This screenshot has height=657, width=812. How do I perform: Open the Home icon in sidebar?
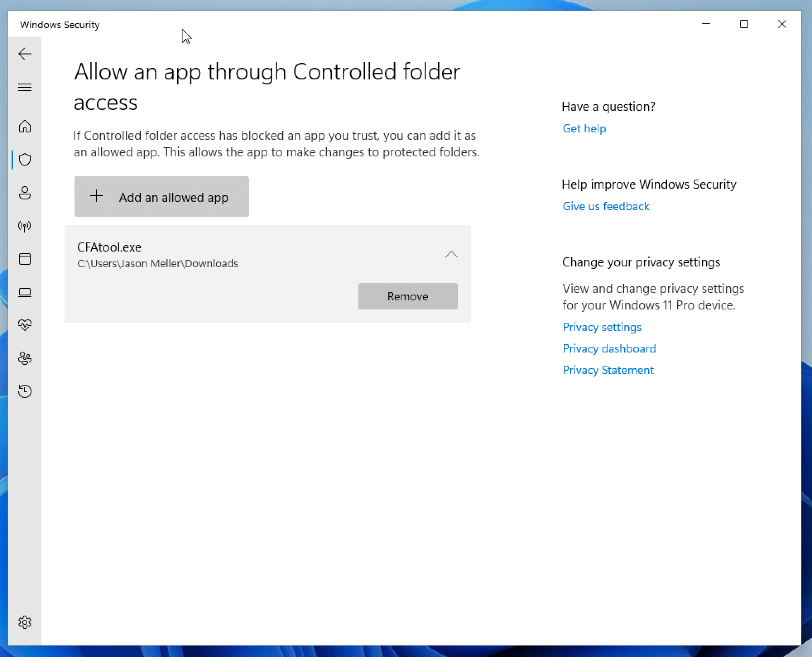click(x=25, y=126)
